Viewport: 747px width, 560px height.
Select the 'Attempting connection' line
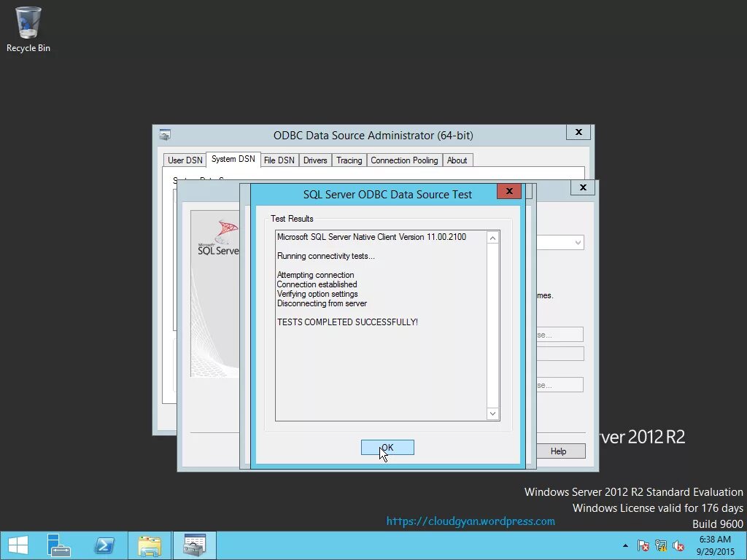coord(315,275)
